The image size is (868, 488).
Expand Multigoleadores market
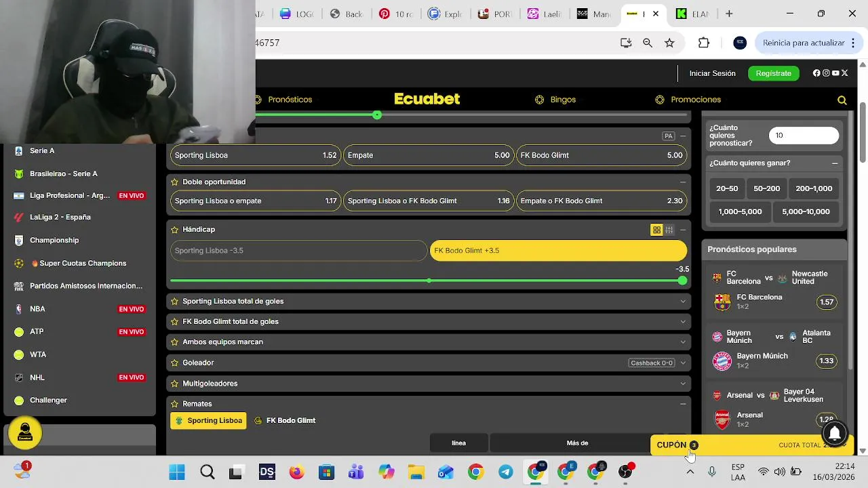683,383
